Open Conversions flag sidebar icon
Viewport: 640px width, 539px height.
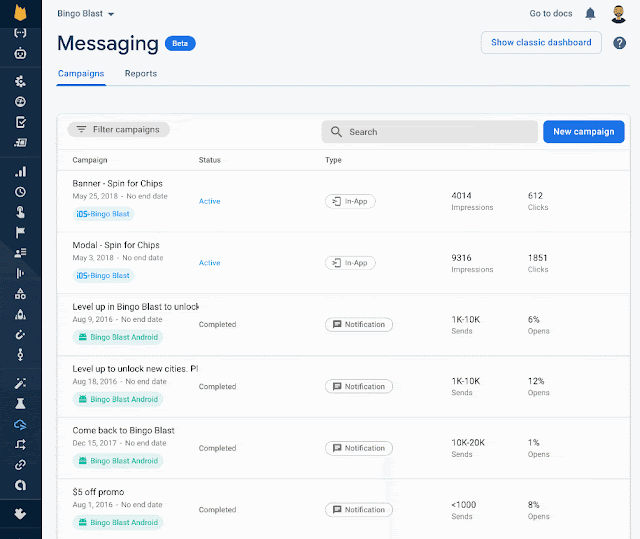pos(20,232)
